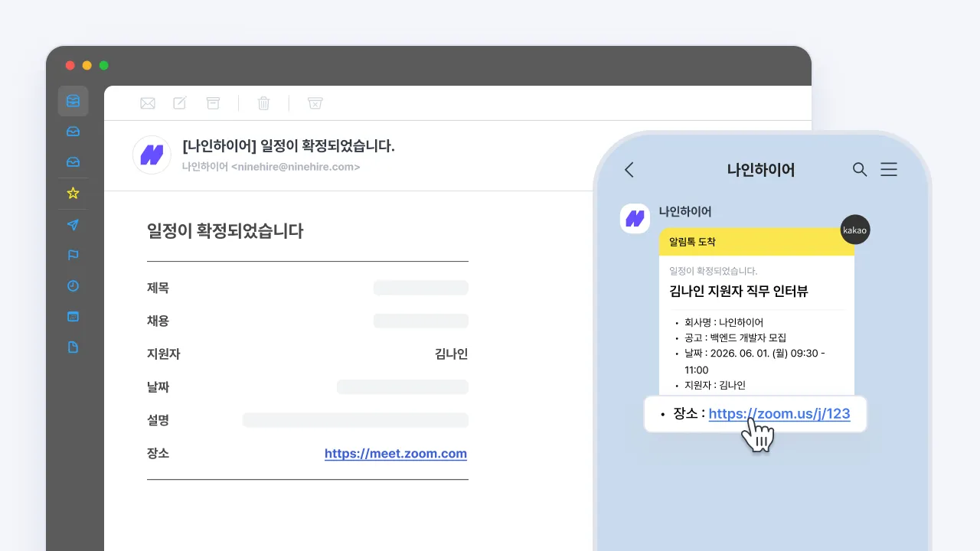Viewport: 980px width, 551px height.
Task: Click the '날짜' label in the email
Action: 158,387
